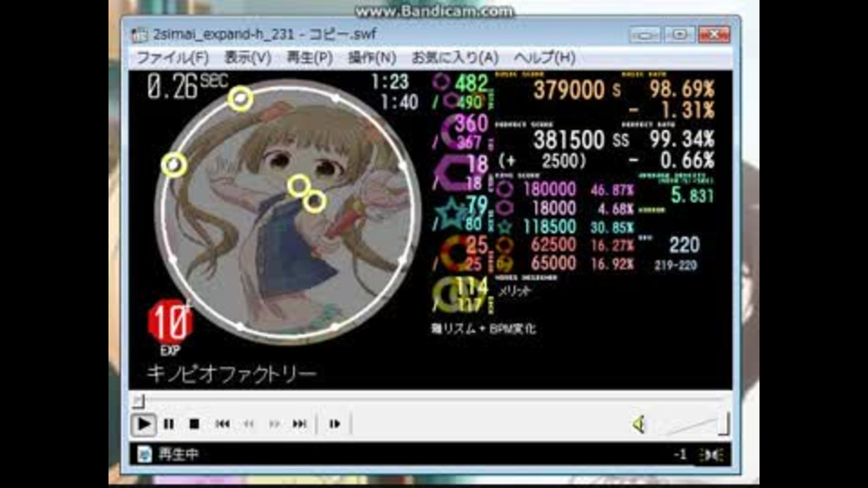The width and height of the screenshot is (868, 488).
Task: Open the 操作(N) menu
Action: click(372, 58)
